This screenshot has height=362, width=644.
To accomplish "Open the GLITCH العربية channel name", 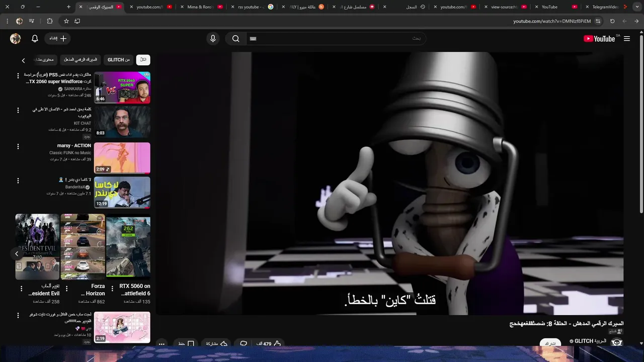I will click(x=590, y=341).
